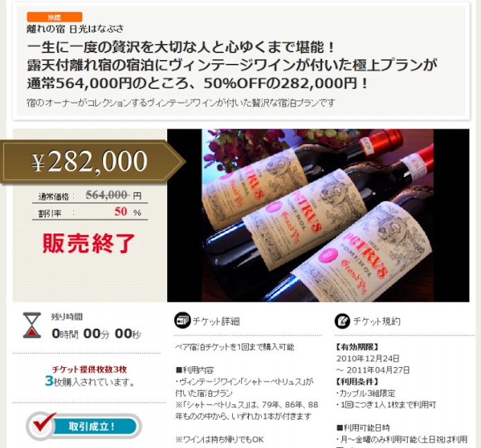Click the チケット提供枚数3枚 red text

pos(89,369)
